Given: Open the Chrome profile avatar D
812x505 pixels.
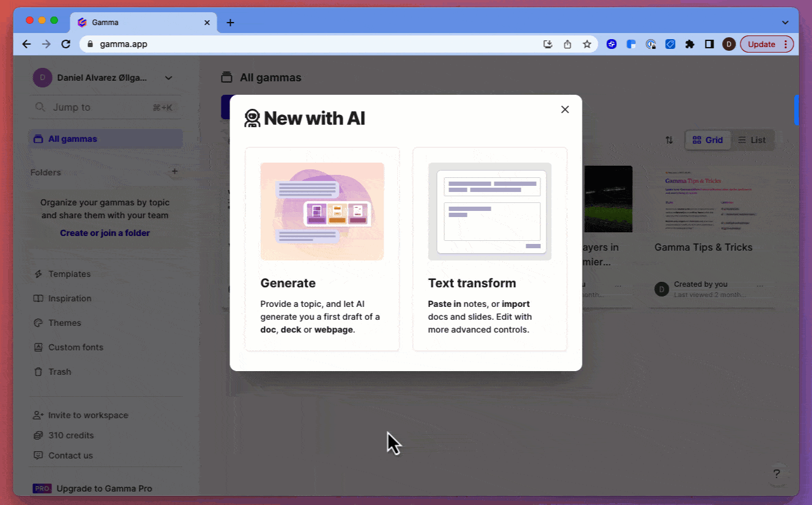Looking at the screenshot, I should pos(729,44).
